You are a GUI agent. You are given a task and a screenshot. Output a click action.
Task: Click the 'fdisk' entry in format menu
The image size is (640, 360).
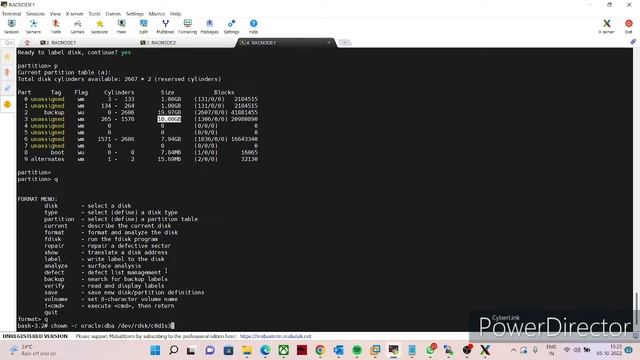(x=53, y=239)
